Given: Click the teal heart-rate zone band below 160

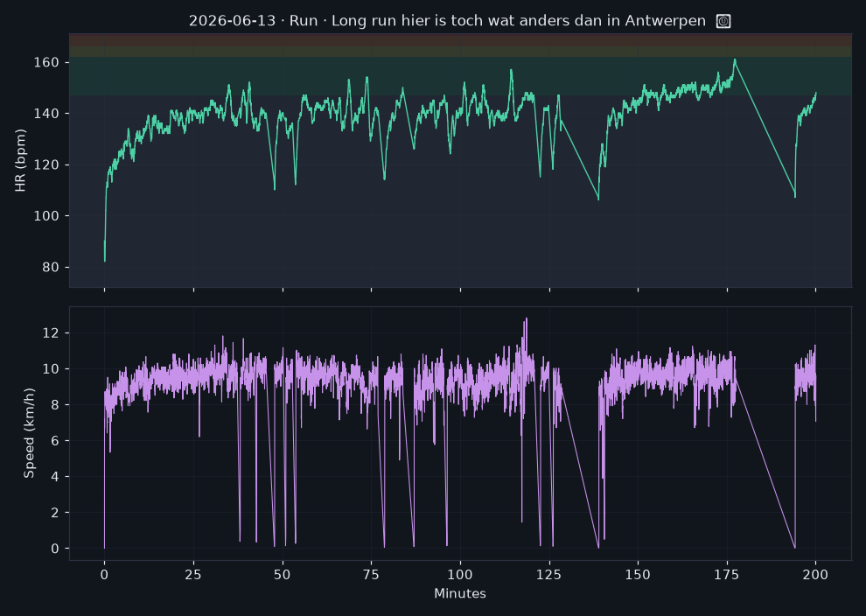Looking at the screenshot, I should coord(460,76).
